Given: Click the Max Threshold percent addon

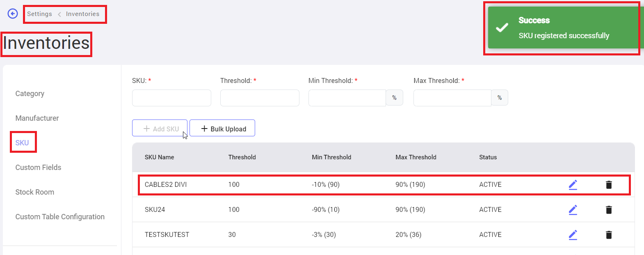Looking at the screenshot, I should coord(500,98).
